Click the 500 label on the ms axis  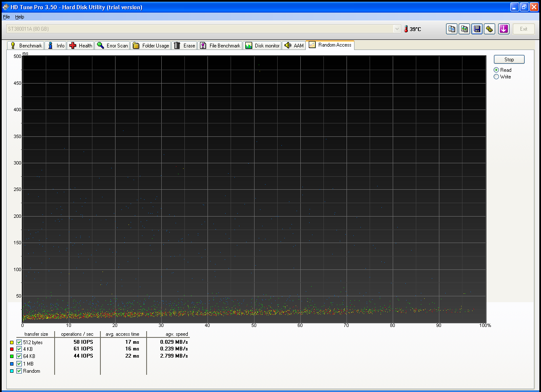(17, 56)
